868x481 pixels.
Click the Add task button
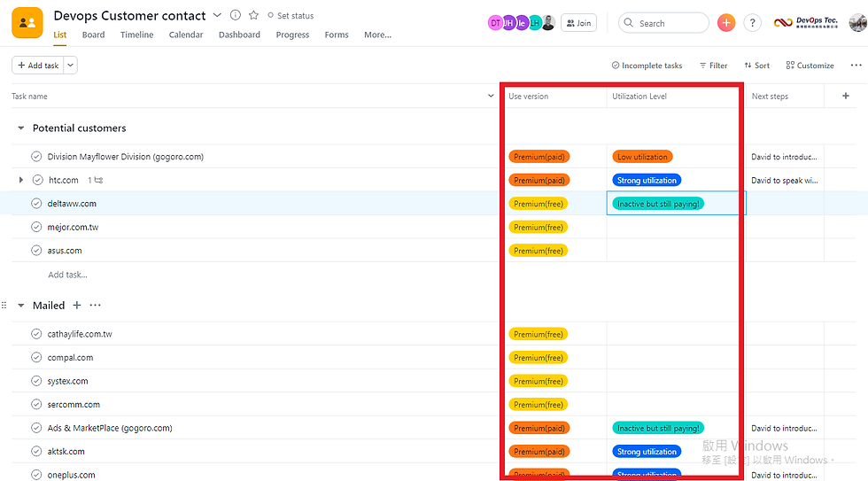[37, 66]
